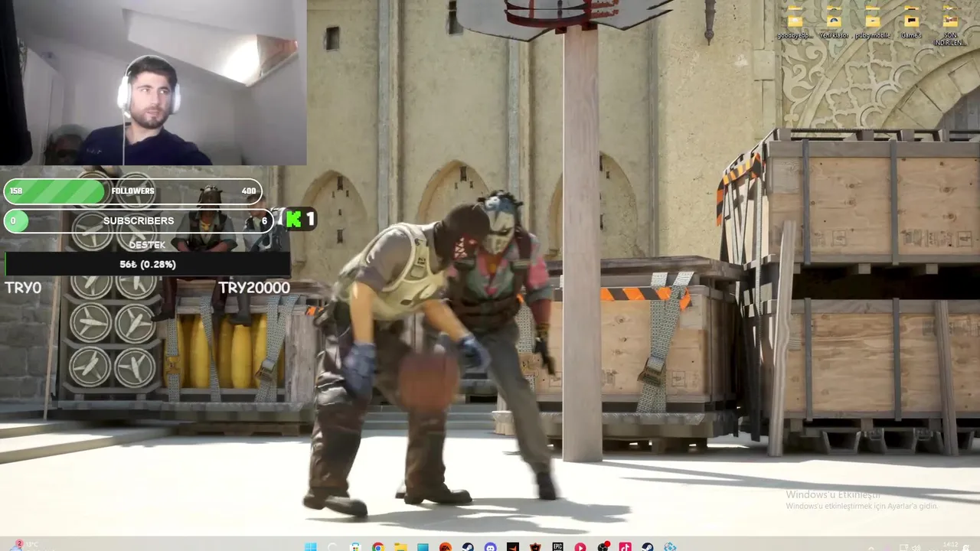Click the 158 followers count
This screenshot has height=551, width=980.
[x=15, y=191]
